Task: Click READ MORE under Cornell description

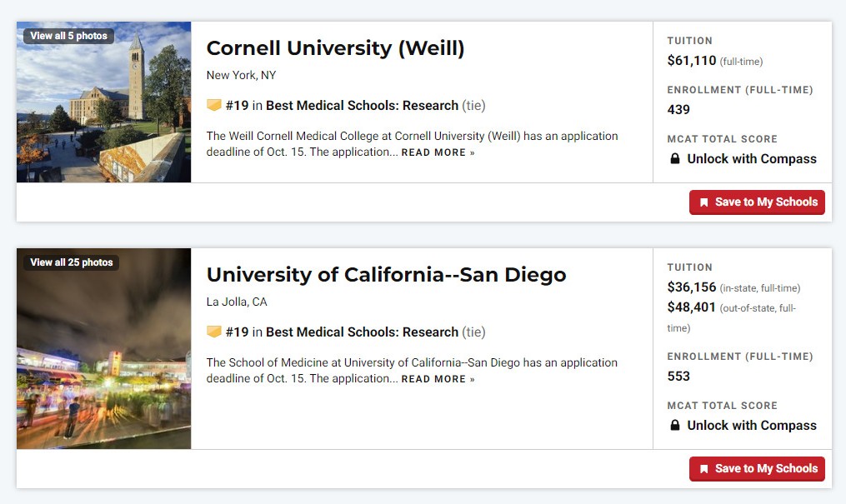Action: coord(438,152)
